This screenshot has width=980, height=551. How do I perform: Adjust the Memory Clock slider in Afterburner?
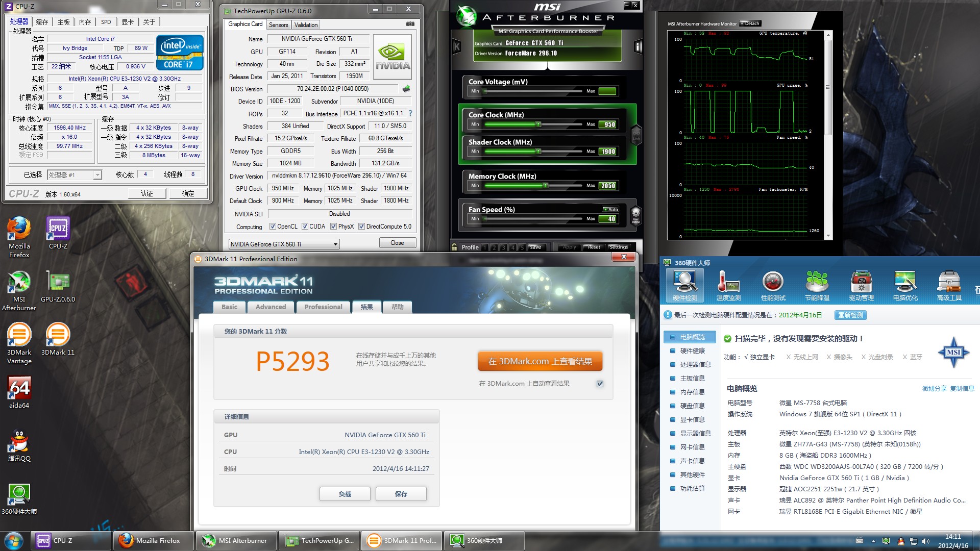[545, 186]
